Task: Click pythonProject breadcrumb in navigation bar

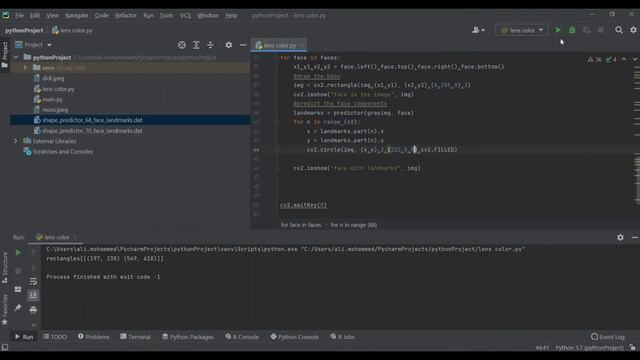Action: click(24, 30)
